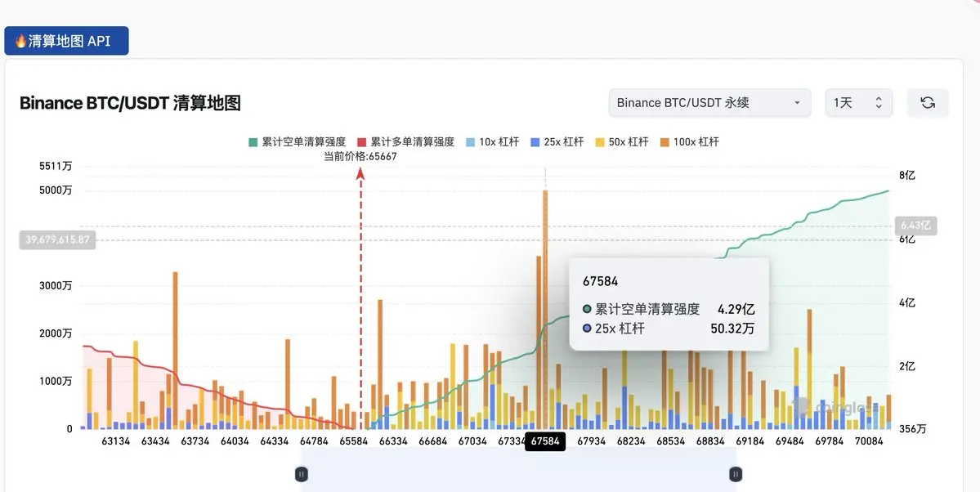Click the 66334 x-axis label
980x492 pixels.
(x=393, y=441)
